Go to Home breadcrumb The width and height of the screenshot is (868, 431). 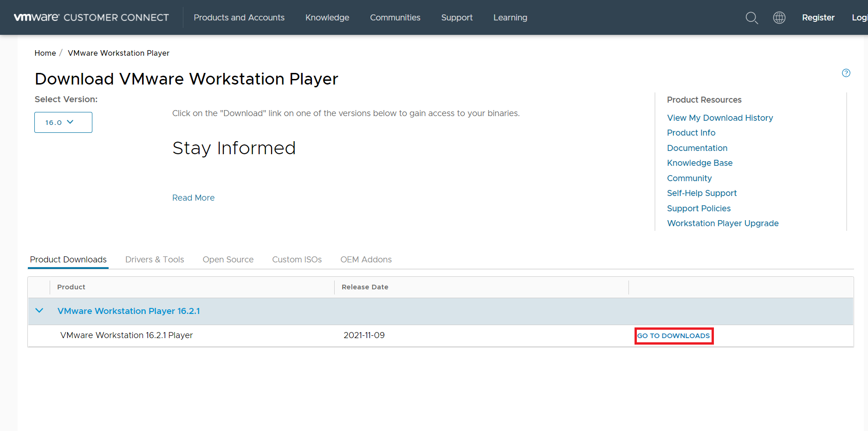click(45, 53)
